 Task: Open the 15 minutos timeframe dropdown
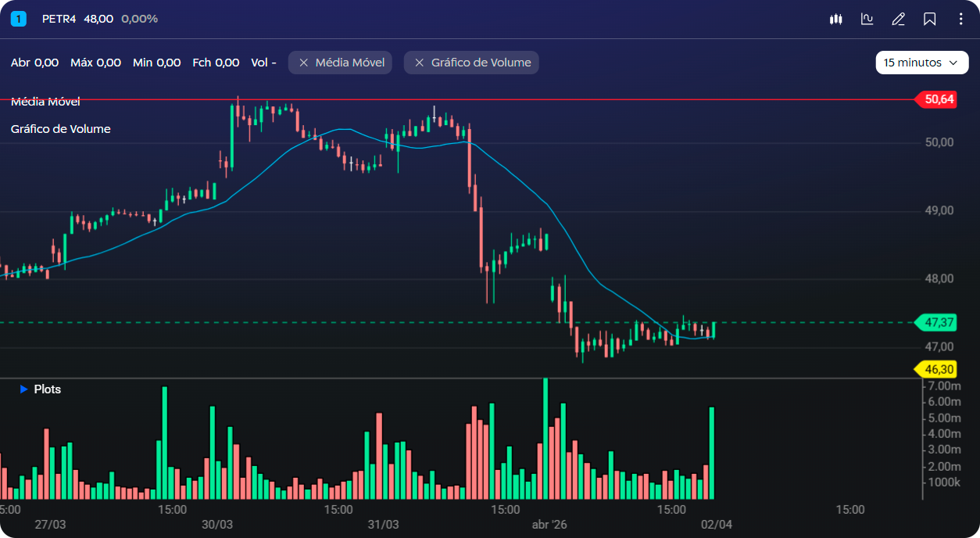[921, 63]
